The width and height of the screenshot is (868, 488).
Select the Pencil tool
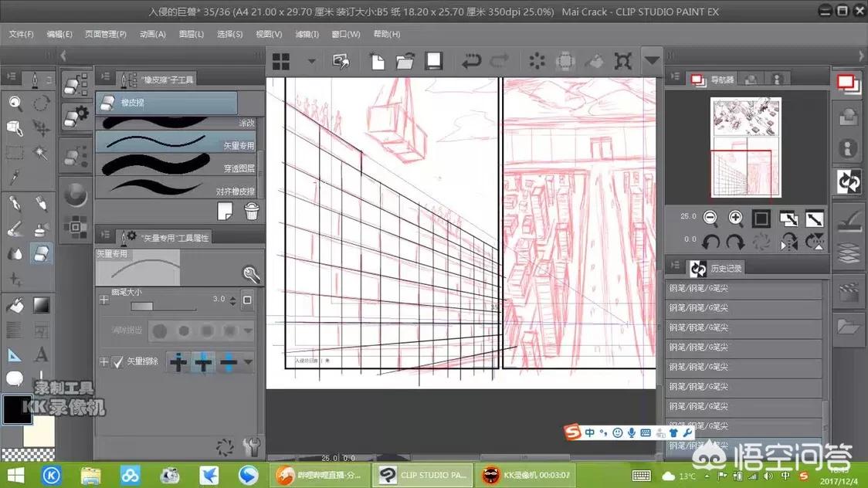(42, 204)
